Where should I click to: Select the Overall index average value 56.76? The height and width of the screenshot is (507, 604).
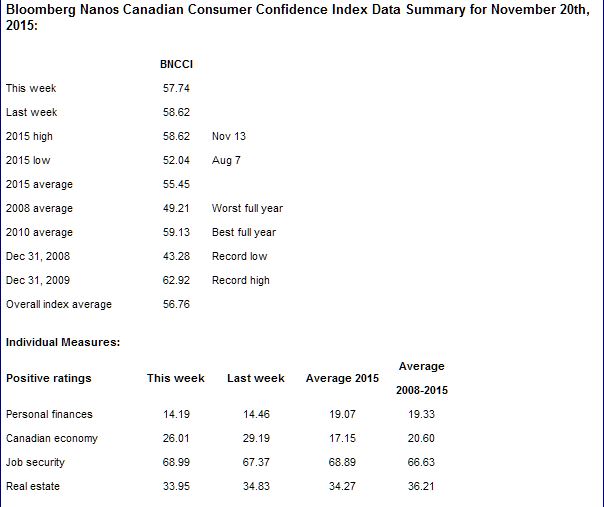(176, 304)
